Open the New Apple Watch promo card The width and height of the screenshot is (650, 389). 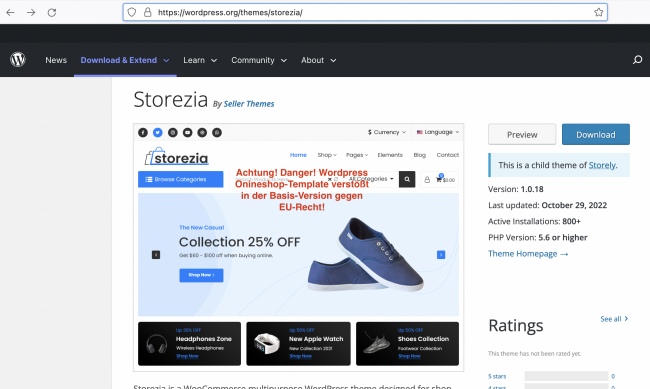[298, 344]
